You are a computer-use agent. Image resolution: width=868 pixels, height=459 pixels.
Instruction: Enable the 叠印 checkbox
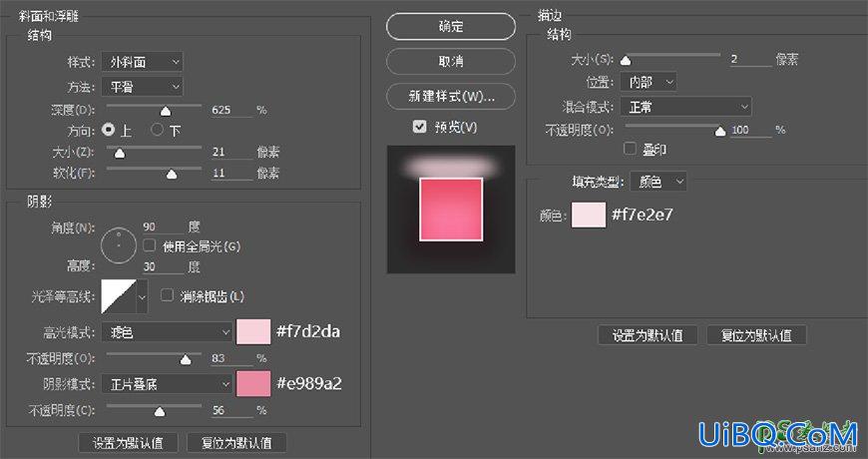click(x=630, y=149)
